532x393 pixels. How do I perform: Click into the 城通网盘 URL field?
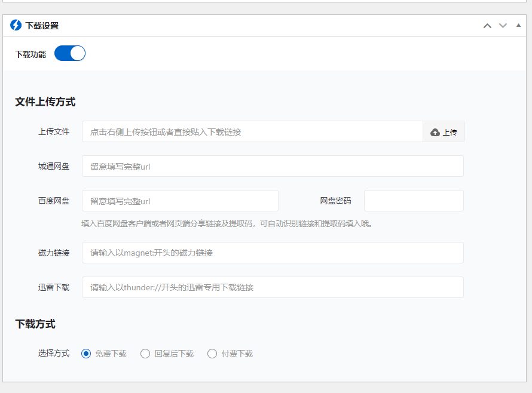click(x=273, y=167)
